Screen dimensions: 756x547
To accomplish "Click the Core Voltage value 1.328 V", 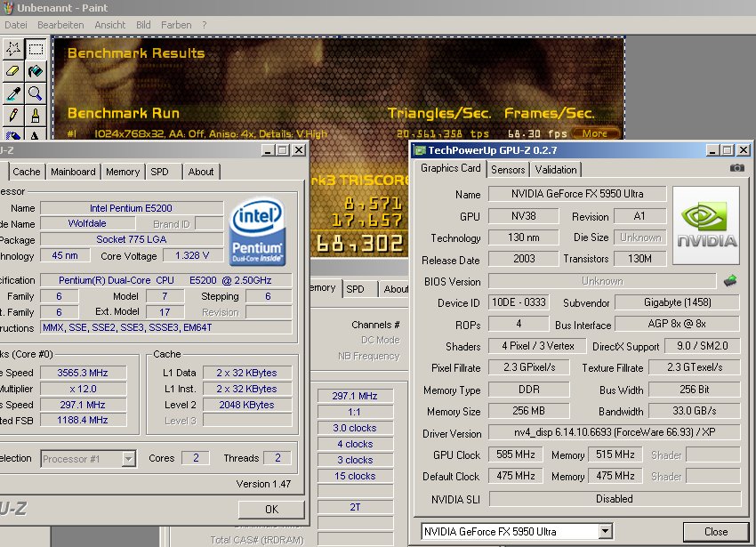I will click(x=192, y=255).
